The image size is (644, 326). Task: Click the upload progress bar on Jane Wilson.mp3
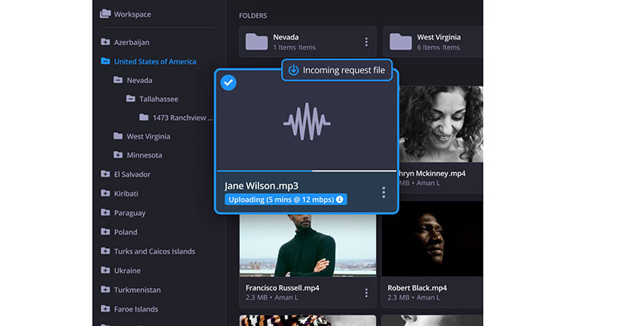(307, 171)
